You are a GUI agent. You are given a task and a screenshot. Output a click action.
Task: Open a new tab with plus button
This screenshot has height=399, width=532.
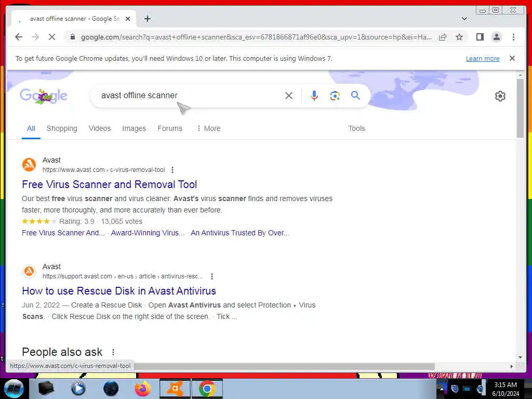(147, 19)
